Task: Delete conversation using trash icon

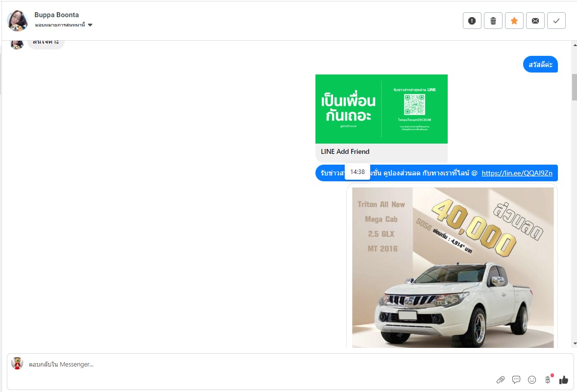Action: 493,21
